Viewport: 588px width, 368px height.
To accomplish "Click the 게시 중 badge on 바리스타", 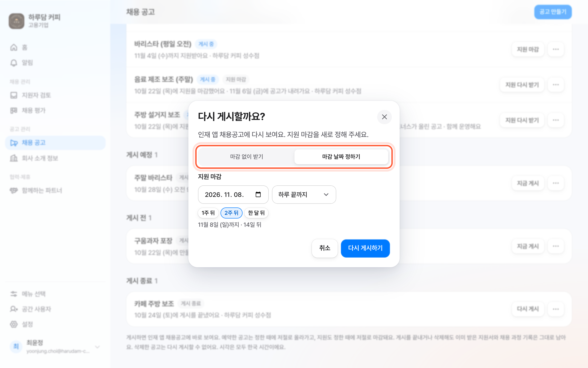I will click(206, 44).
